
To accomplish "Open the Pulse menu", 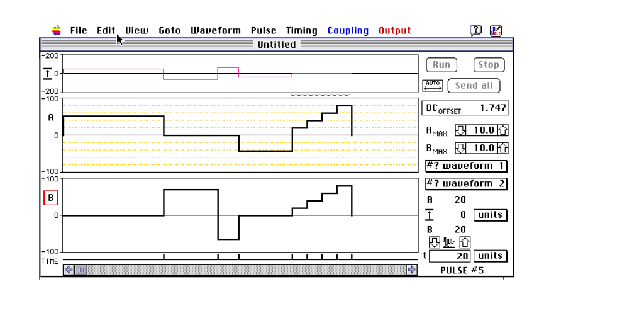I will [264, 30].
